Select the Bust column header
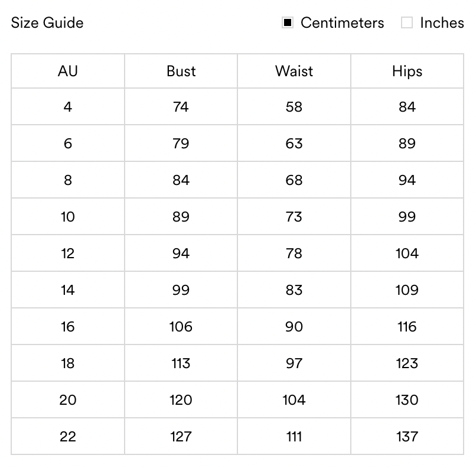This screenshot has height=468, width=476. [181, 71]
